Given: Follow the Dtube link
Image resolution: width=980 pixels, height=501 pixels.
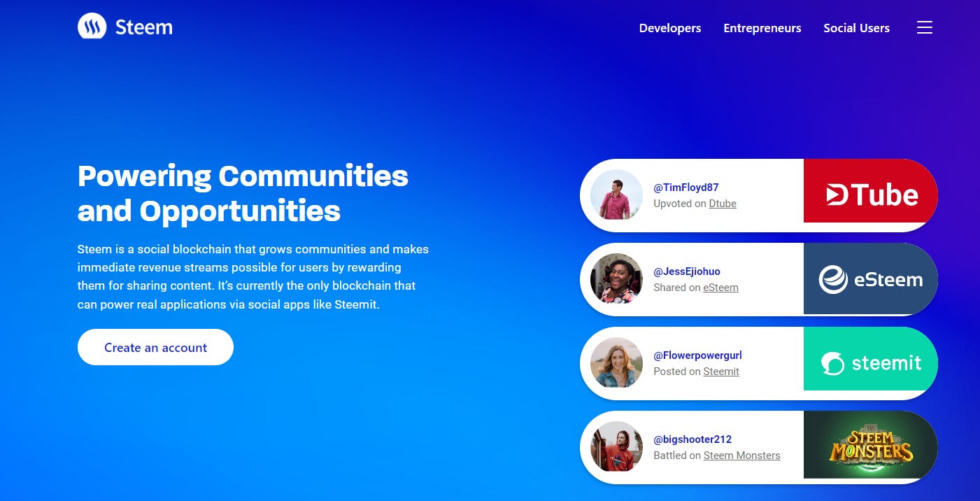Looking at the screenshot, I should (x=723, y=204).
